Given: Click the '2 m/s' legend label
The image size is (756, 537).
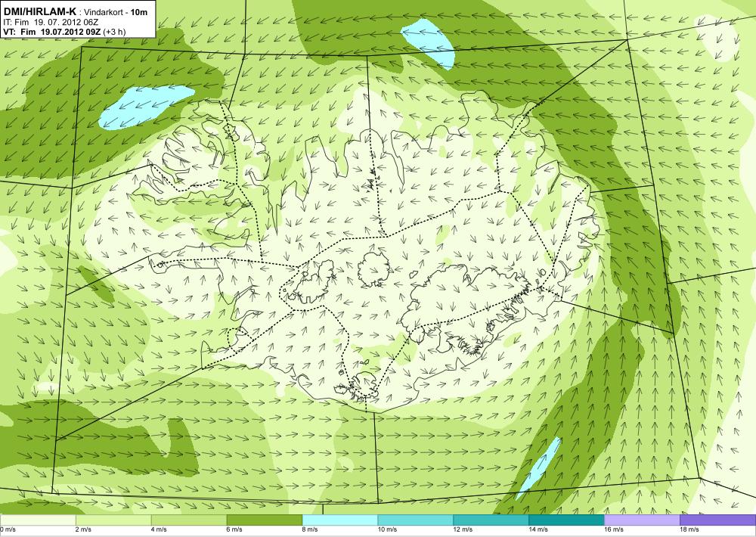Looking at the screenshot, I should 84,529.
